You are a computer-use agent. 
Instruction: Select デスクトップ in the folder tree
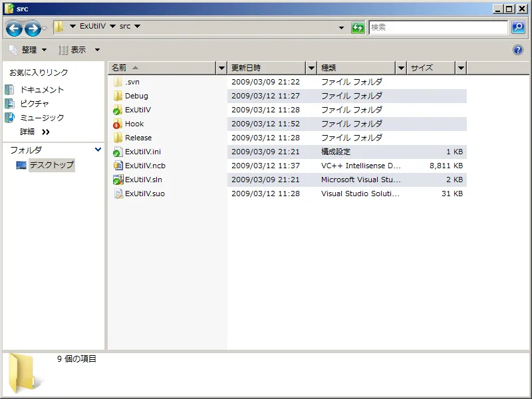[x=51, y=165]
